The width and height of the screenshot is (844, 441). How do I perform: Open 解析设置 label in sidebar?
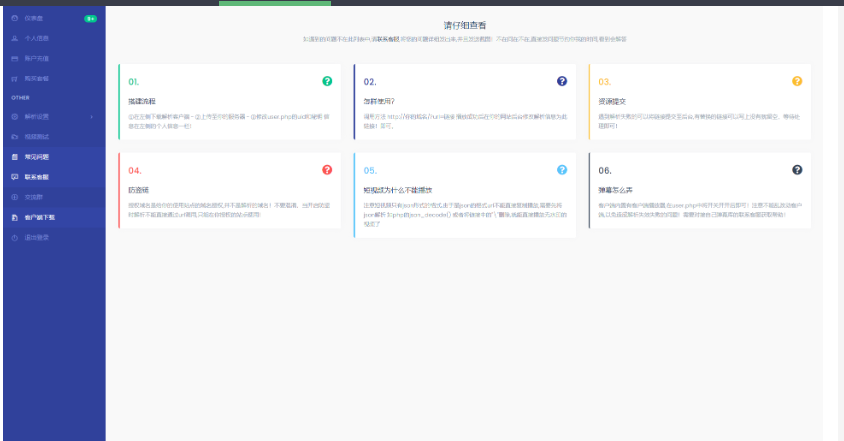click(37, 117)
